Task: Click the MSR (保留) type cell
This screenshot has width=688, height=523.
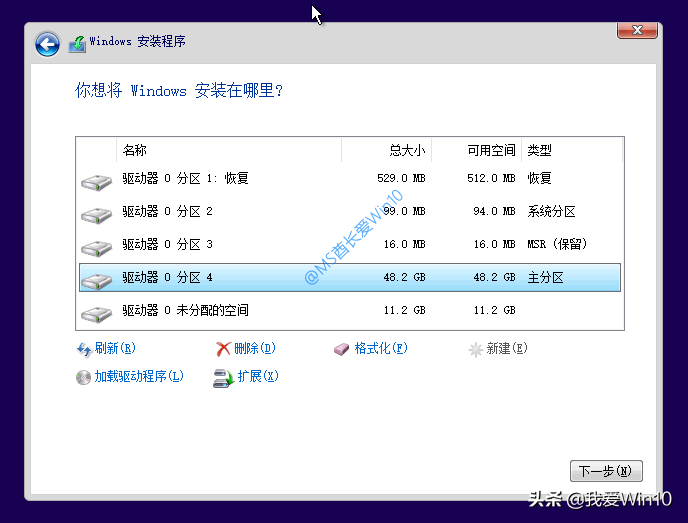Action: [557, 244]
